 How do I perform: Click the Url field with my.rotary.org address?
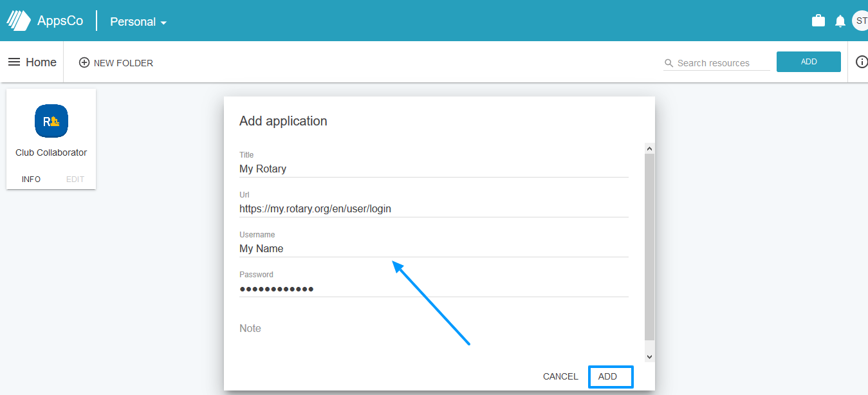click(x=434, y=208)
